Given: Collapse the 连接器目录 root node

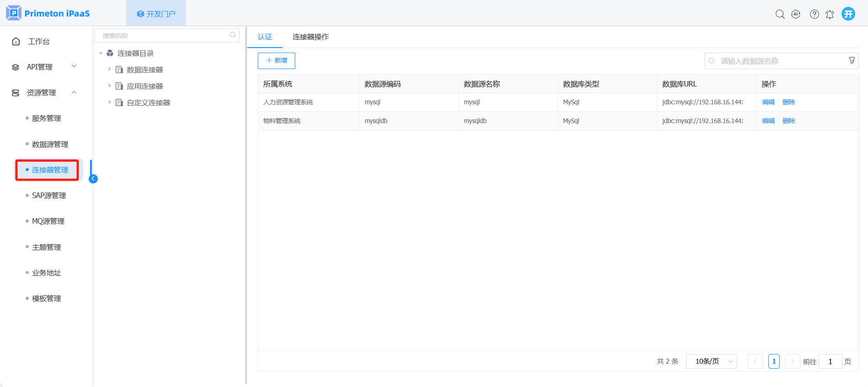Looking at the screenshot, I should 101,54.
